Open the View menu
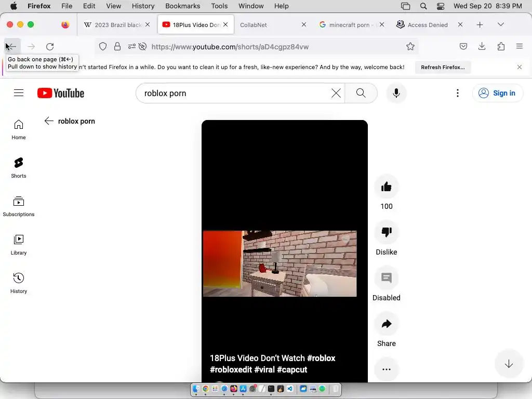 pos(113,6)
